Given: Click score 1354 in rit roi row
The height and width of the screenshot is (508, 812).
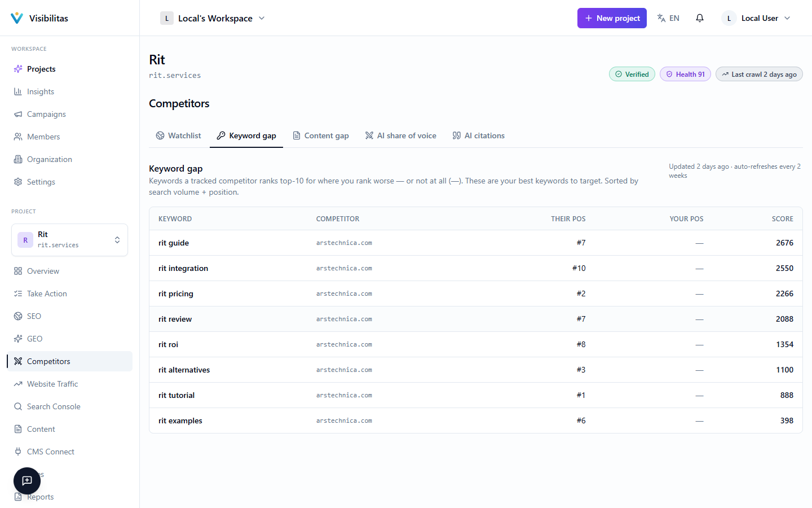Looking at the screenshot, I should point(784,344).
